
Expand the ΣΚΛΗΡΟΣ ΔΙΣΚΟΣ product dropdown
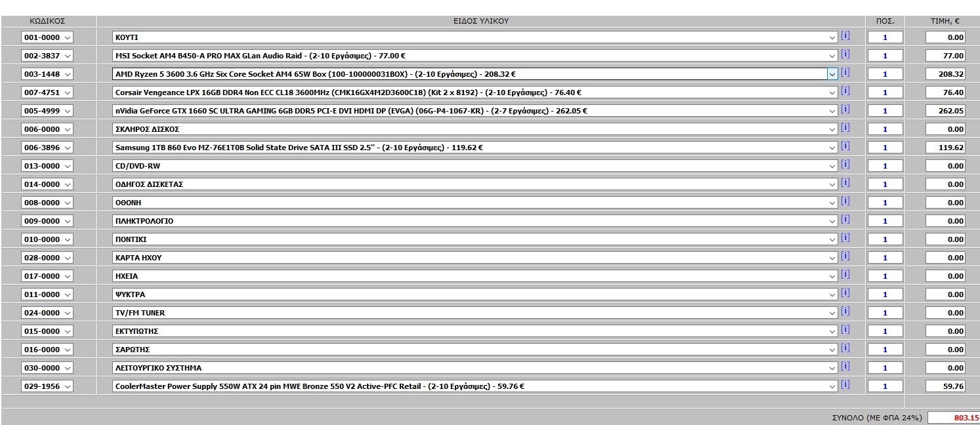[x=475, y=129]
